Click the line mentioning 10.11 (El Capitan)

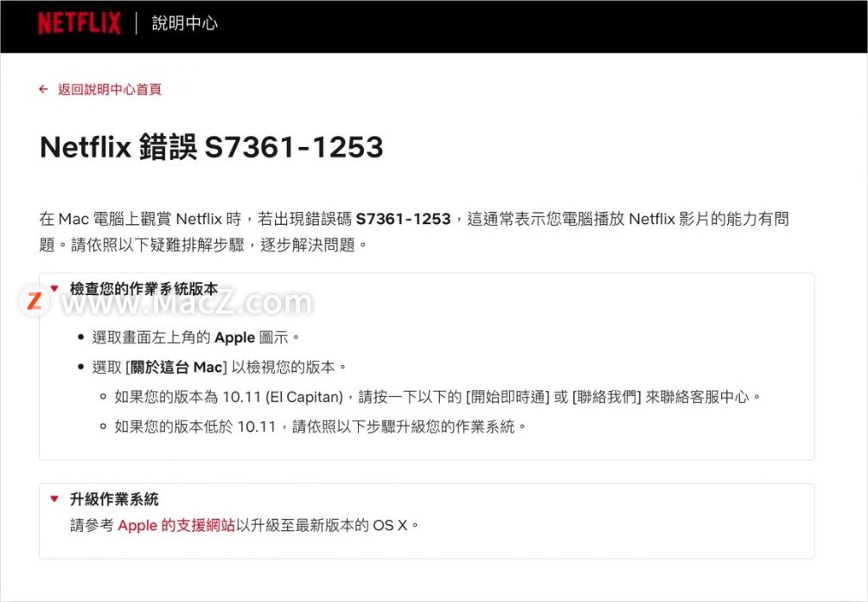(437, 396)
